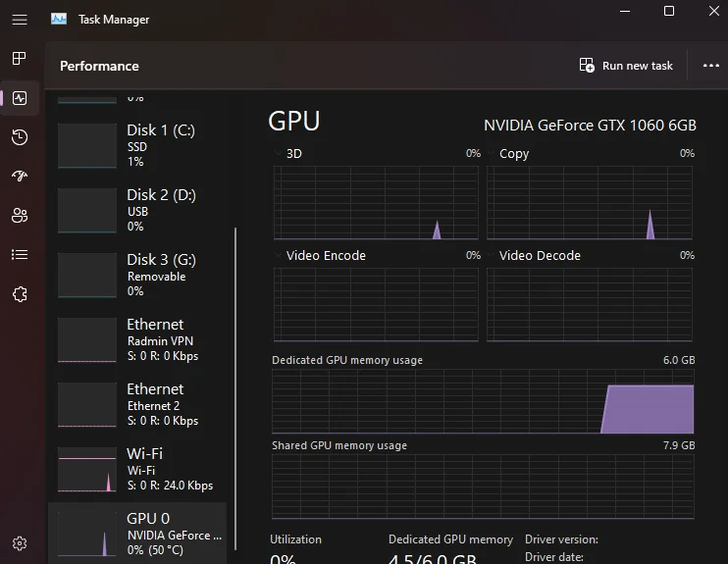Click the GPU heading text
The width and height of the screenshot is (728, 564).
294,121
